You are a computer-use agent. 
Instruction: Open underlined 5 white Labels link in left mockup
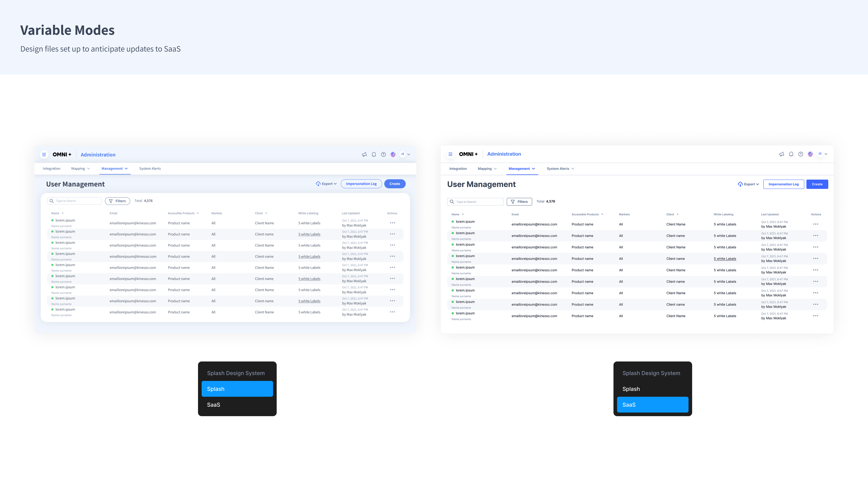click(309, 235)
